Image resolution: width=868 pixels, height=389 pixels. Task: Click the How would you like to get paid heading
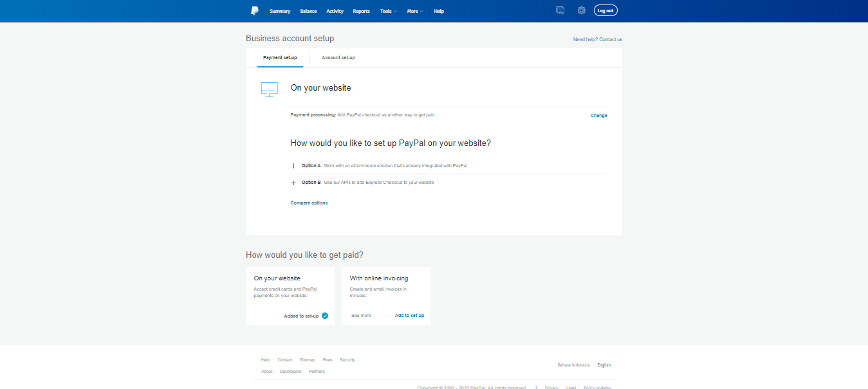tap(304, 255)
